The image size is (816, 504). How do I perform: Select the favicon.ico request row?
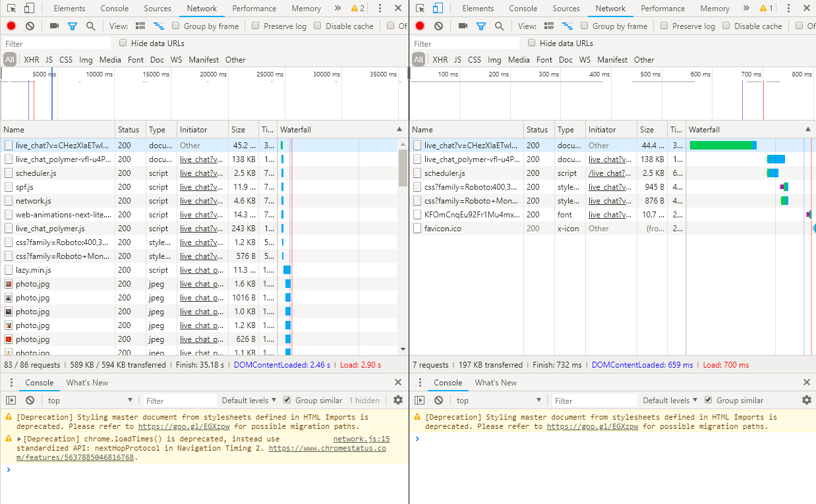[x=442, y=229]
